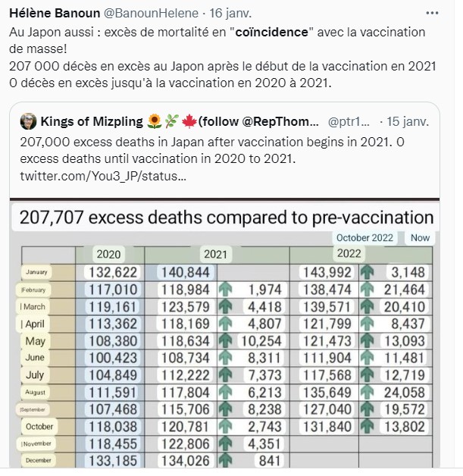Open Hélène Banoun's profile name
Image resolution: width=463 pixels, height=476 pixels.
(50, 14)
